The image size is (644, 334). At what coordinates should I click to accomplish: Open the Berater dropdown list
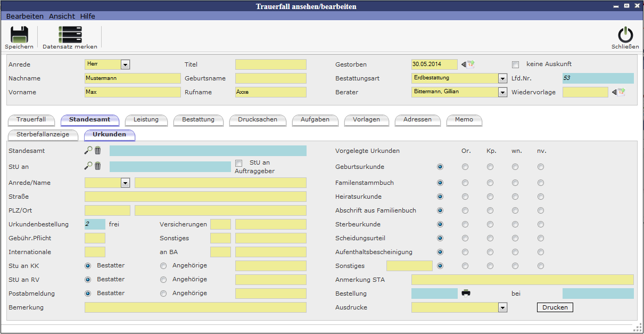pos(502,92)
